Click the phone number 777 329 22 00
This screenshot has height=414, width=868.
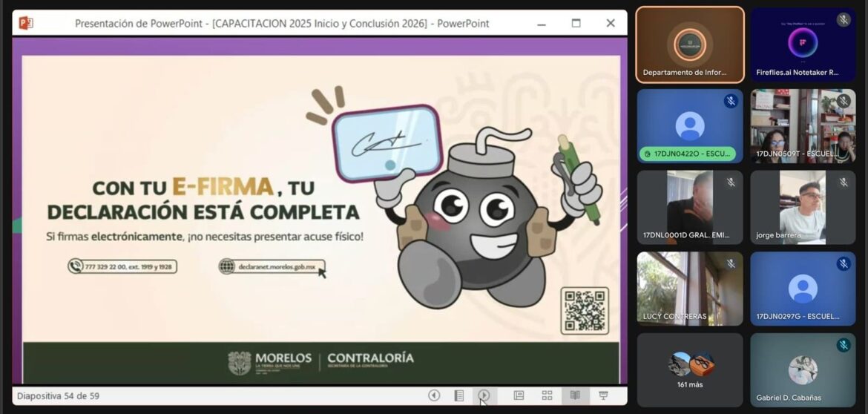122,266
